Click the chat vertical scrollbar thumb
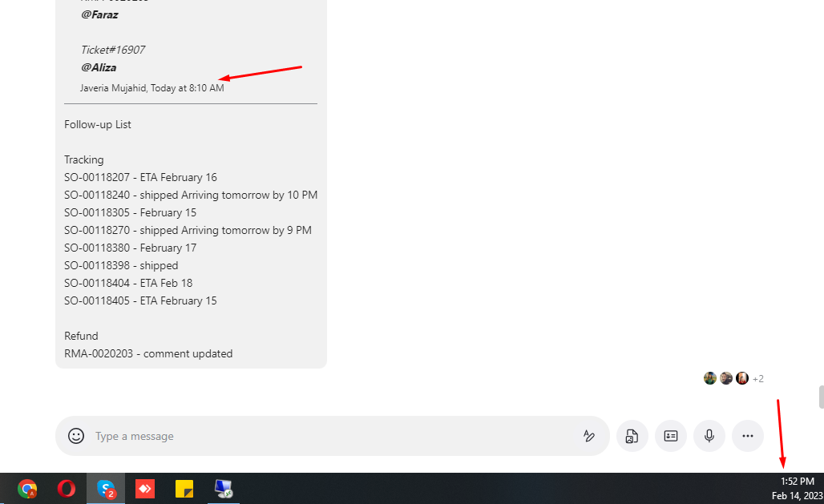The width and height of the screenshot is (824, 504). coord(822,397)
